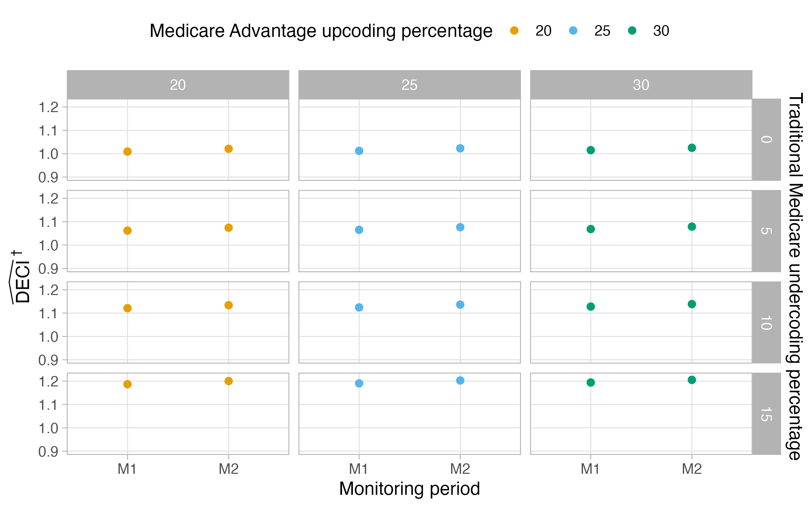Viewport: 812px width, 508px height.
Task: Click the orange M2 point in row 10
Action: (229, 305)
